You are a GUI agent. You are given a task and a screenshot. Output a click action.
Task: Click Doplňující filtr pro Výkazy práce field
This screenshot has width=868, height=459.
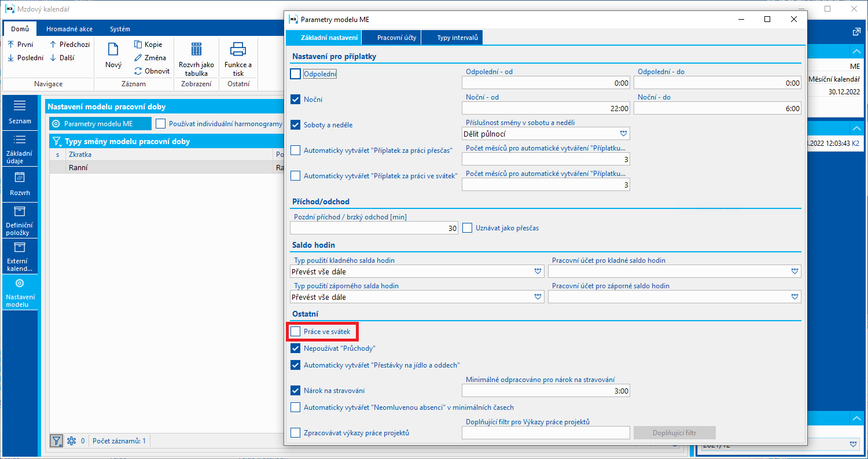[546, 432]
